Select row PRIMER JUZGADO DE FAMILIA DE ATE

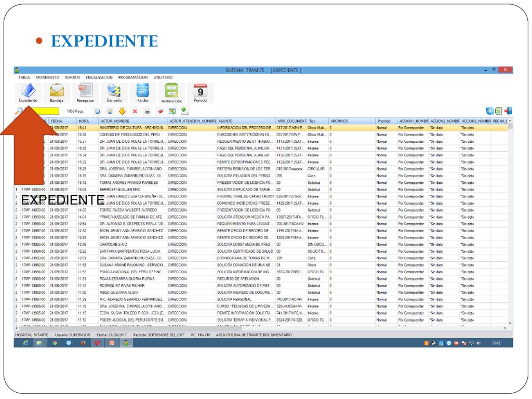[261, 217]
